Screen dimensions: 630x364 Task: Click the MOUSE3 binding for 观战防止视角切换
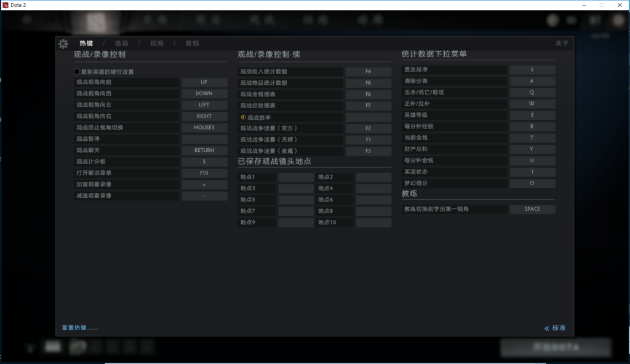(x=205, y=128)
